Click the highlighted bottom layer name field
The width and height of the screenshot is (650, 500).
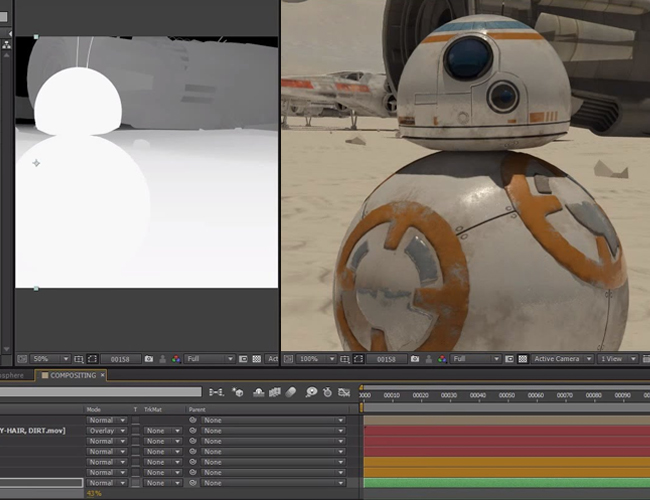[41, 483]
